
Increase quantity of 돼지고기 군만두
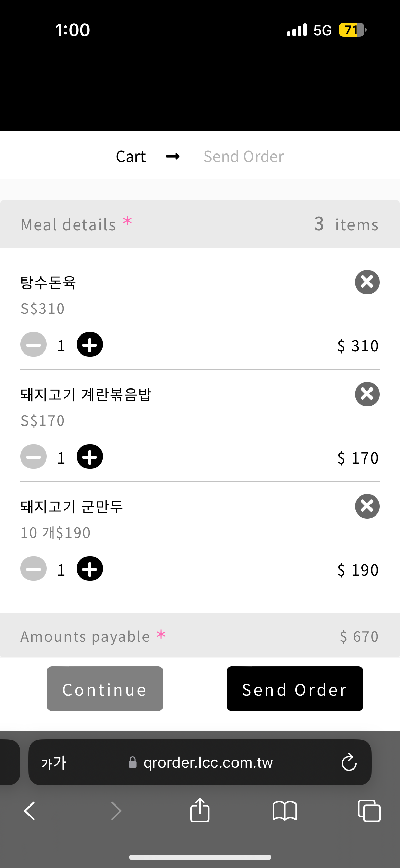point(90,568)
